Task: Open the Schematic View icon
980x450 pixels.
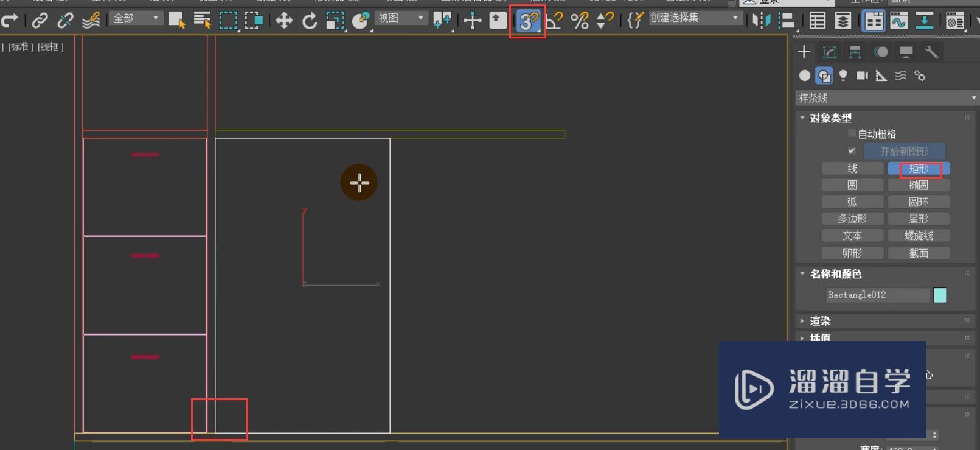Action: 925,21
